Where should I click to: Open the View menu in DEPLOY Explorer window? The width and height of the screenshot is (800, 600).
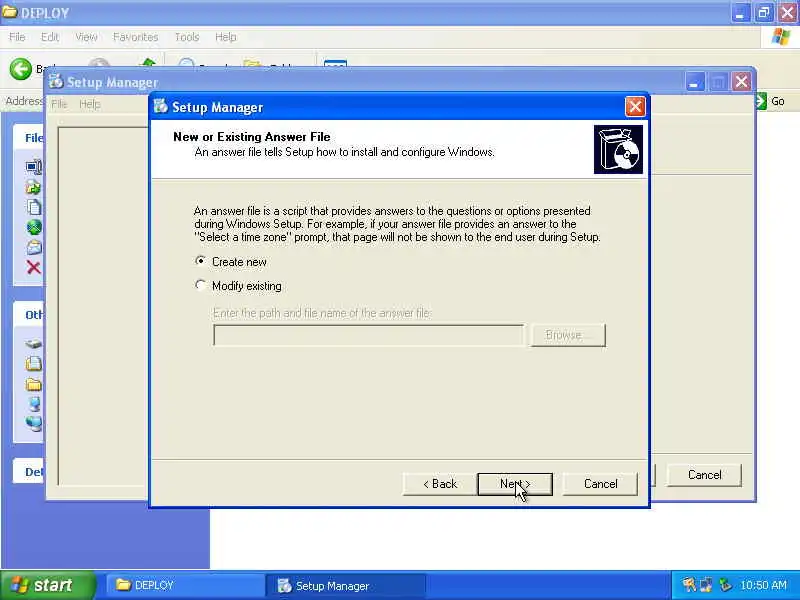point(86,37)
